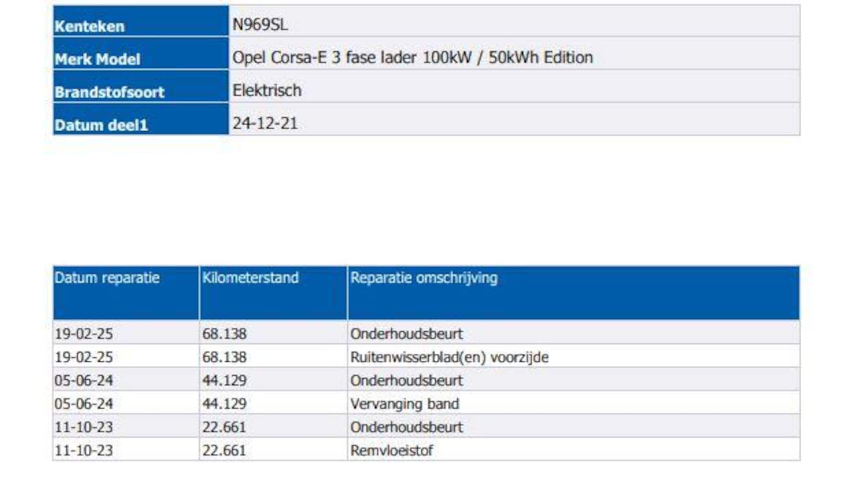Select the Ruitenwisserblad(en) voorzijde repair entry
The image size is (868, 479).
tap(449, 357)
